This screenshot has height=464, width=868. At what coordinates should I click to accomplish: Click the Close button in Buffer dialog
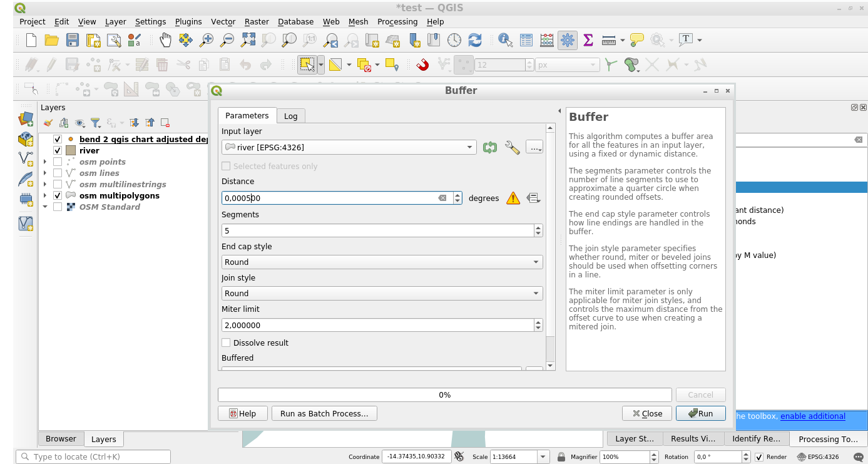647,413
